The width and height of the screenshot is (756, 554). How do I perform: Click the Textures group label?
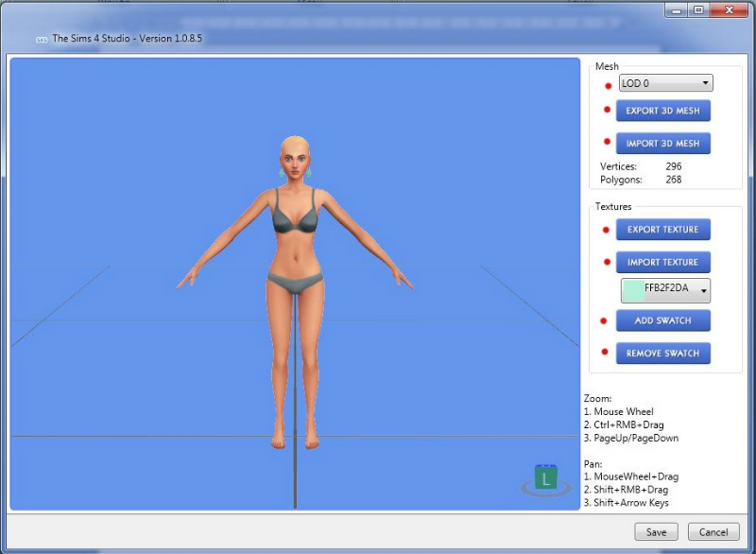click(x=612, y=206)
